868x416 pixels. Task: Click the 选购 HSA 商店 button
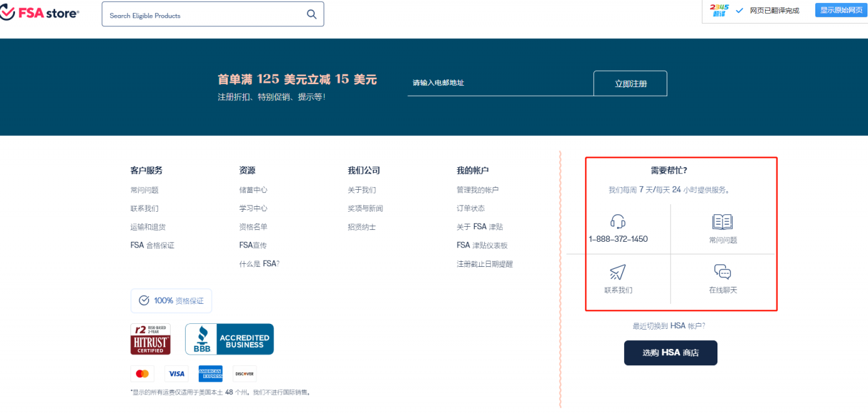pos(670,353)
